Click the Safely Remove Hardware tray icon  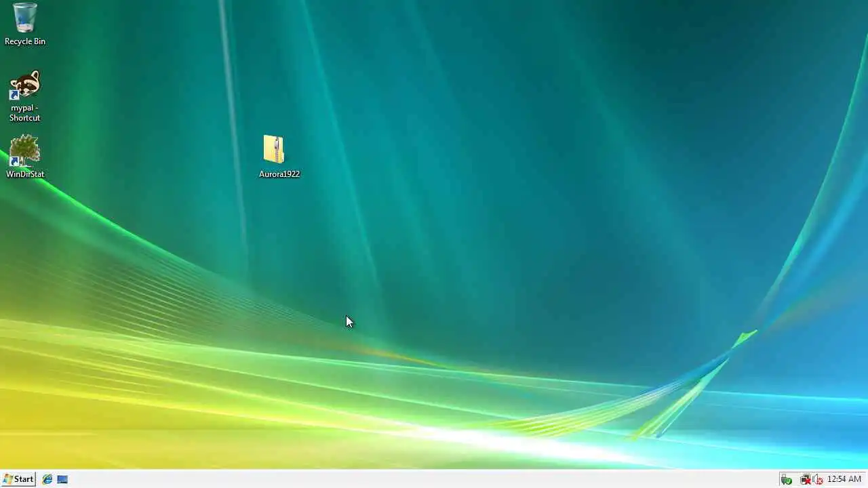[786, 479]
